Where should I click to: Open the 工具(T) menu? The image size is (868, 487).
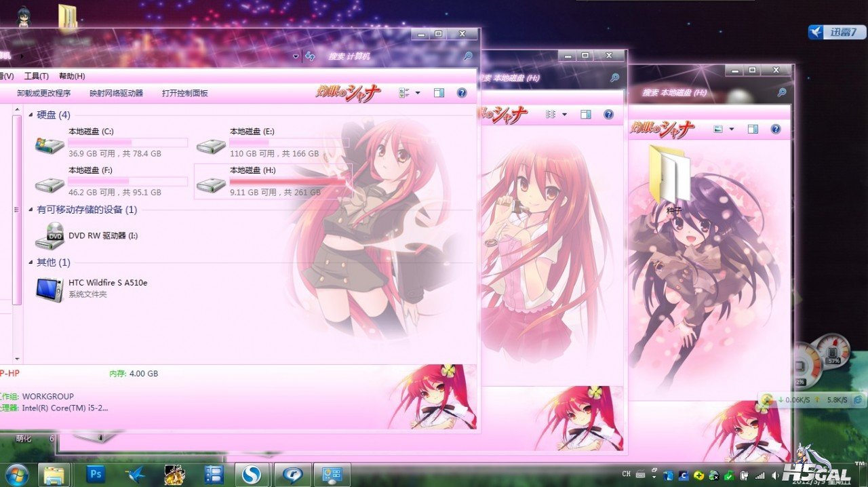tap(36, 76)
